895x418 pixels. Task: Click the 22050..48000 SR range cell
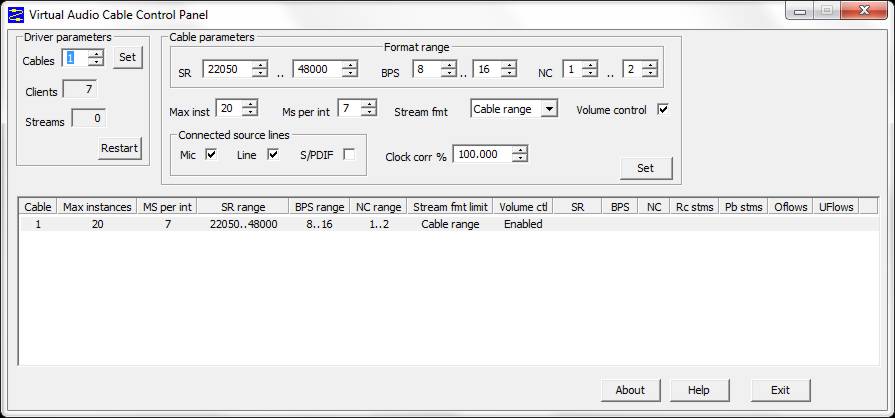244,224
